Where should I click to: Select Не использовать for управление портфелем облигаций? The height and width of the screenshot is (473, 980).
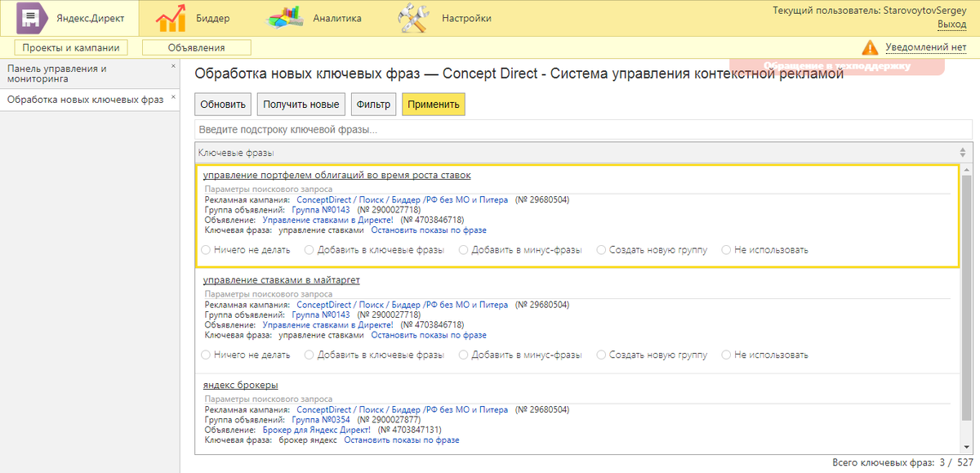coord(727,250)
